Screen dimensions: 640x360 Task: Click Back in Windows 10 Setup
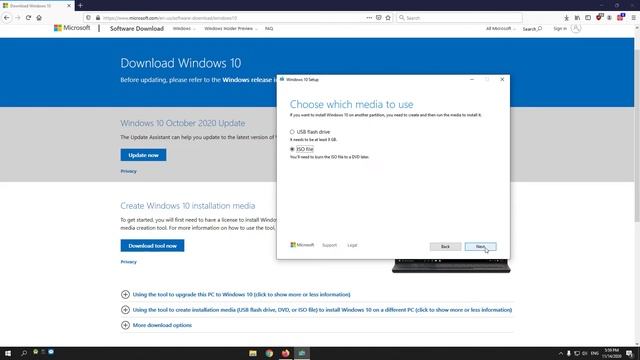coord(445,247)
